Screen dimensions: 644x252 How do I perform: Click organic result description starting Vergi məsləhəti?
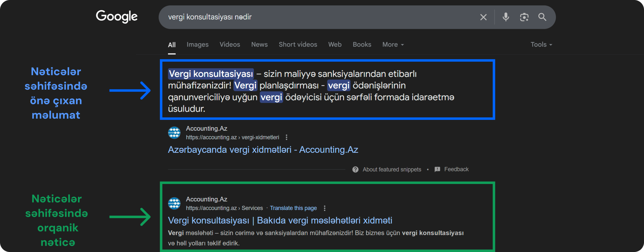click(x=316, y=238)
